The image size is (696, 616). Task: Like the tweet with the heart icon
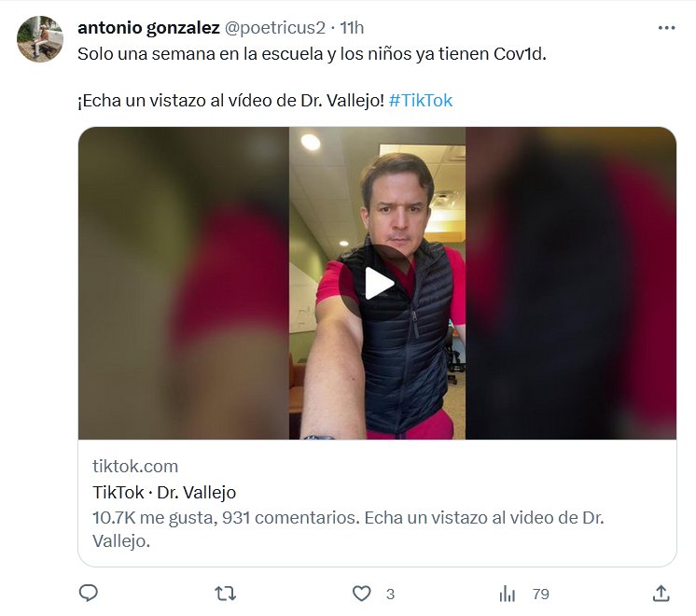[x=362, y=593]
